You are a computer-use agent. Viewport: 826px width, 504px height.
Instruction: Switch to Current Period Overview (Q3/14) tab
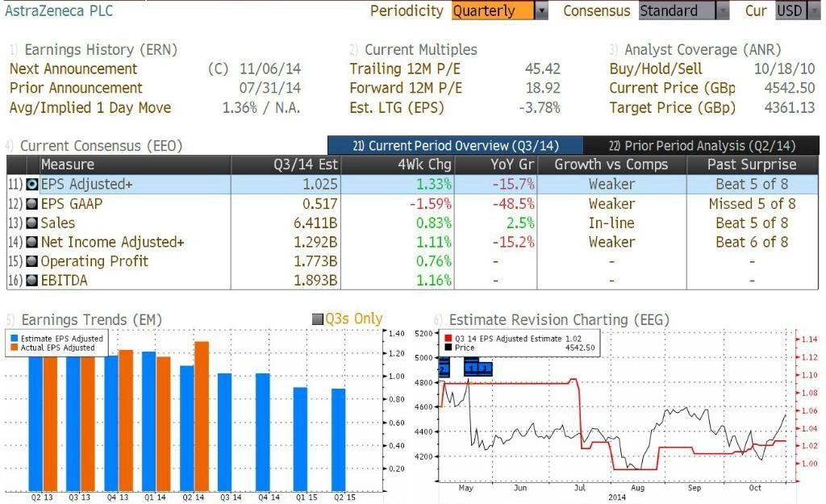pos(456,145)
